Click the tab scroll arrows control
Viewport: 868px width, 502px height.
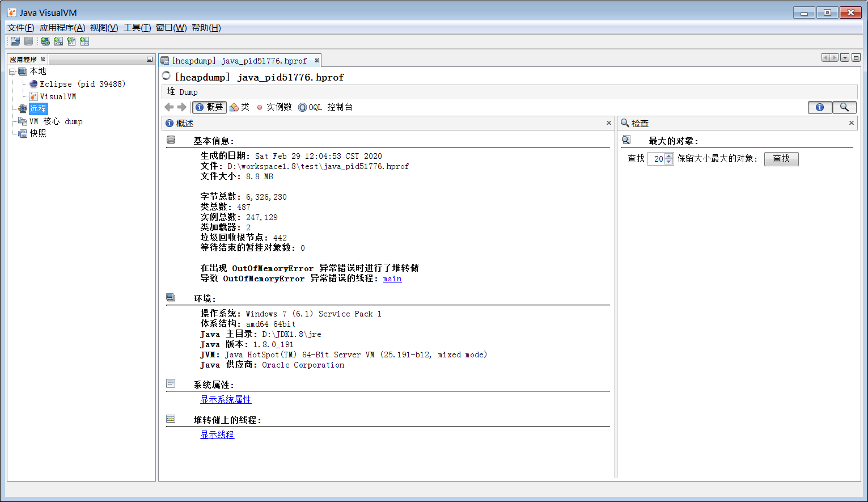pos(830,58)
